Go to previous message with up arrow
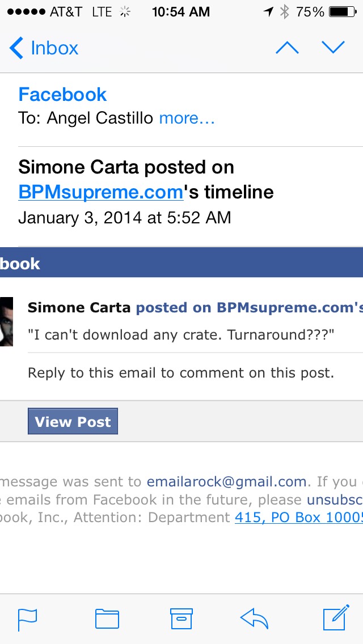Viewport: 363px width, 644px height. [x=287, y=48]
